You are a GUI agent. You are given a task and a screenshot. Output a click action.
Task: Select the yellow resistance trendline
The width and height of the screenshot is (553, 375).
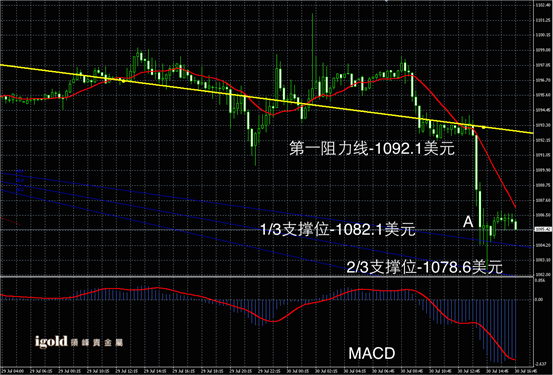tap(266, 99)
